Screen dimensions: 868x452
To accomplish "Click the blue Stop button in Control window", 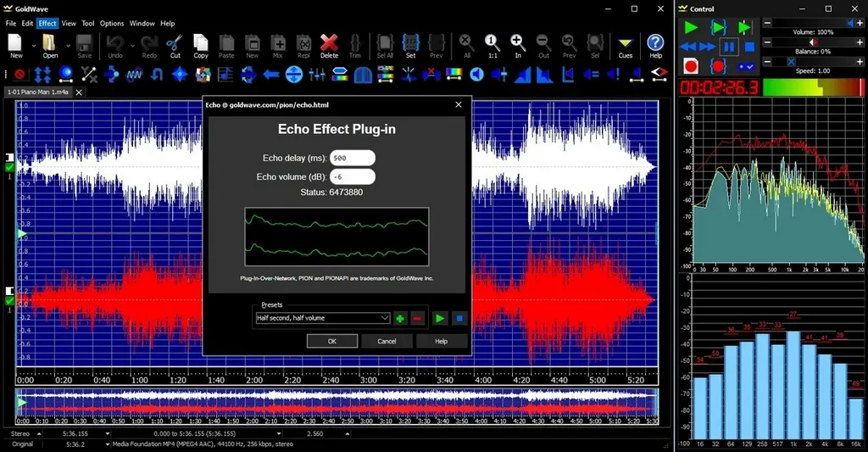I will (749, 47).
